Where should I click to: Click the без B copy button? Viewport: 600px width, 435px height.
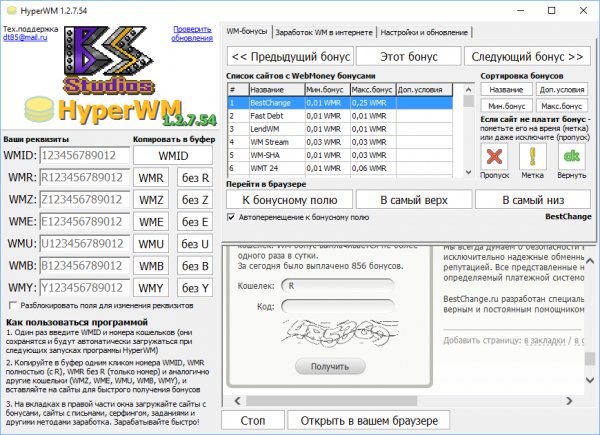[x=195, y=266]
